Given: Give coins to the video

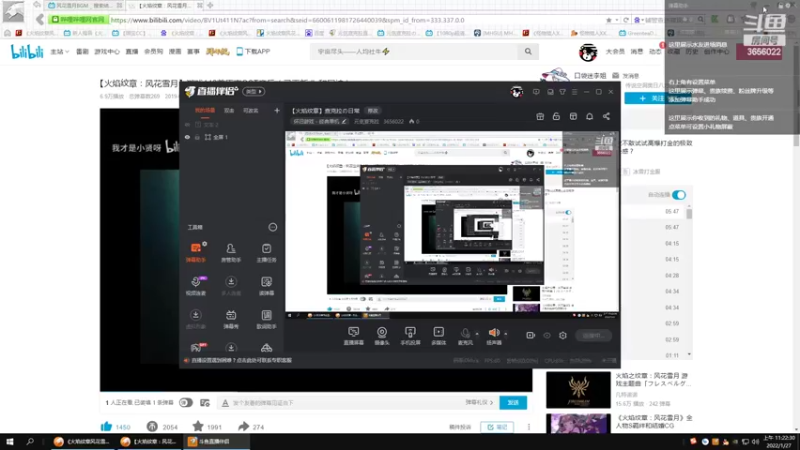Looking at the screenshot, I should tap(152, 426).
